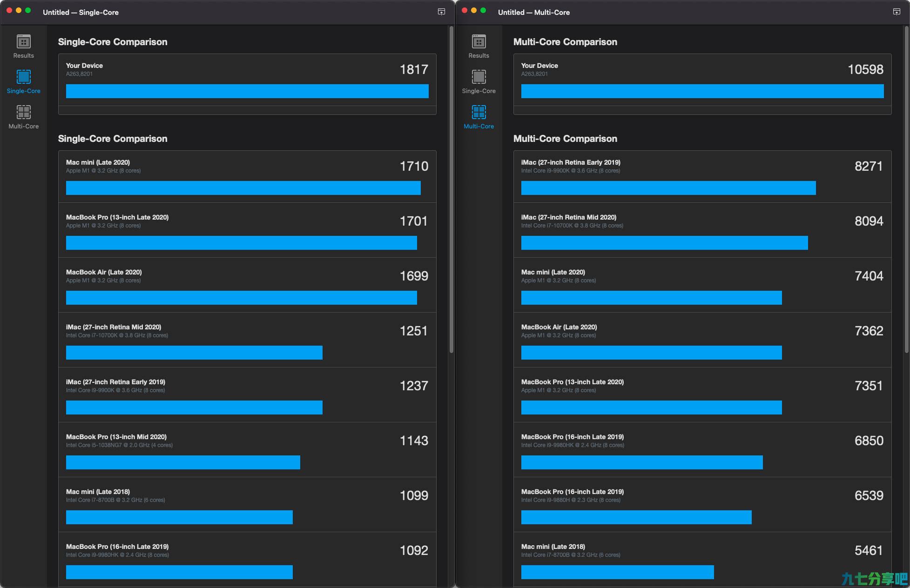This screenshot has width=910, height=588.
Task: Click the 1251 single-core score
Action: 414,331
